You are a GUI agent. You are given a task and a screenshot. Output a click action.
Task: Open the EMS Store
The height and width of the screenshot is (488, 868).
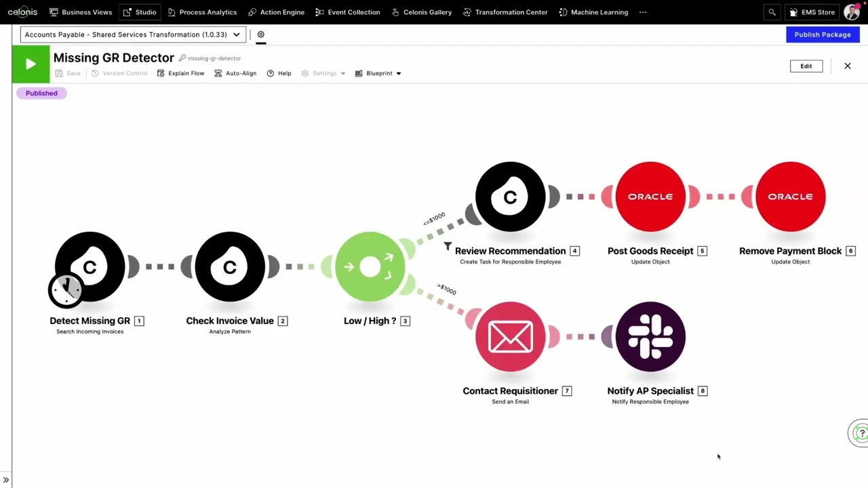click(x=812, y=12)
